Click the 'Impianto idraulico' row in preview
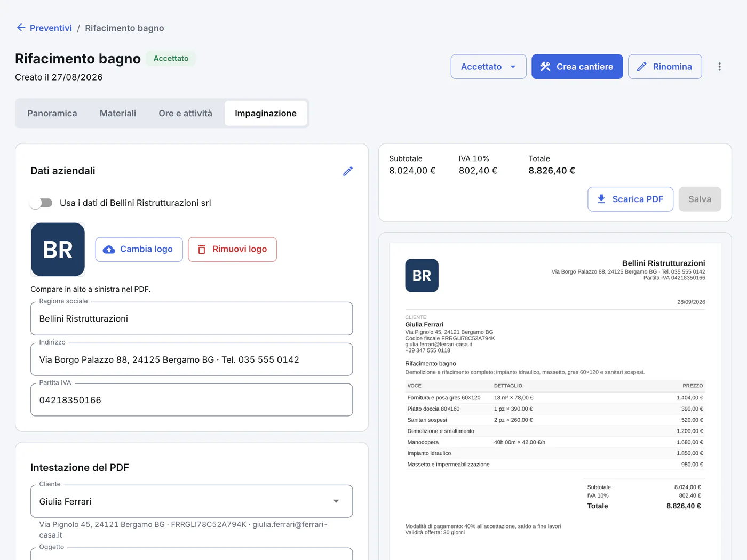This screenshot has height=560, width=747. pyautogui.click(x=555, y=453)
